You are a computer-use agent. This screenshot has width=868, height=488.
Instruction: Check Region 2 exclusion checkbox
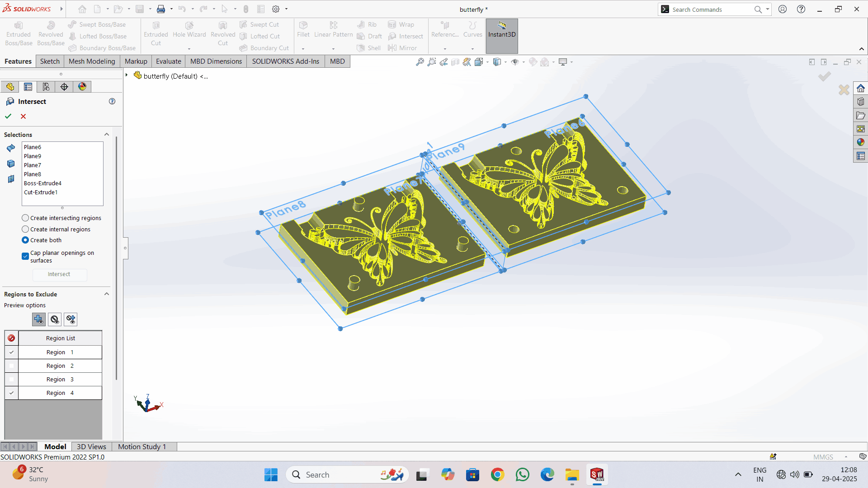click(11, 366)
